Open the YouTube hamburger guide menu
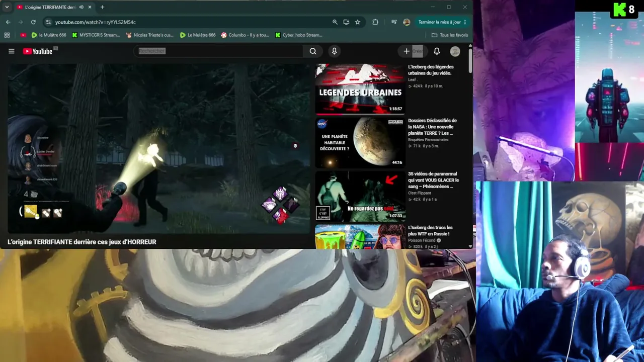Screen dimensions: 644x362 coord(11,51)
